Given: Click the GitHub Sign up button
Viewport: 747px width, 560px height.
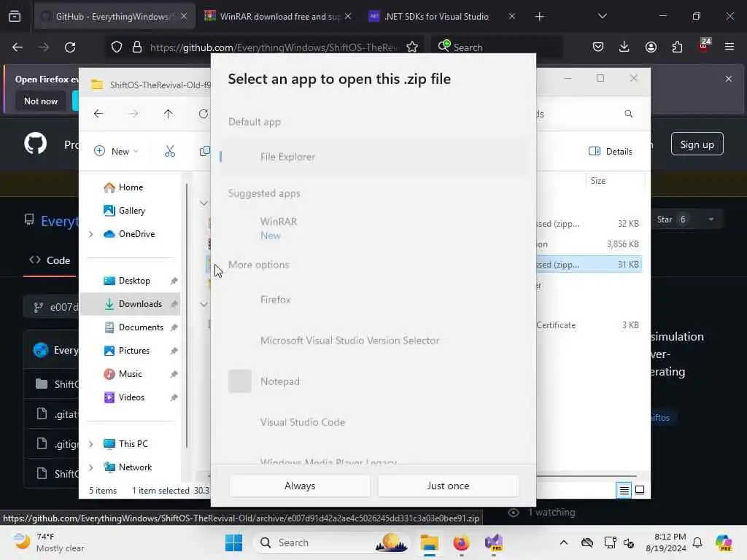Looking at the screenshot, I should (x=697, y=144).
